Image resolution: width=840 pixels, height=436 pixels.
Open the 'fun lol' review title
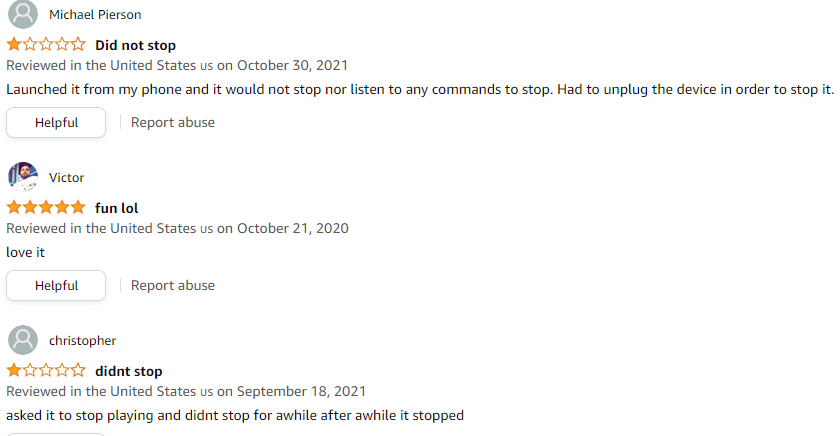tap(117, 208)
